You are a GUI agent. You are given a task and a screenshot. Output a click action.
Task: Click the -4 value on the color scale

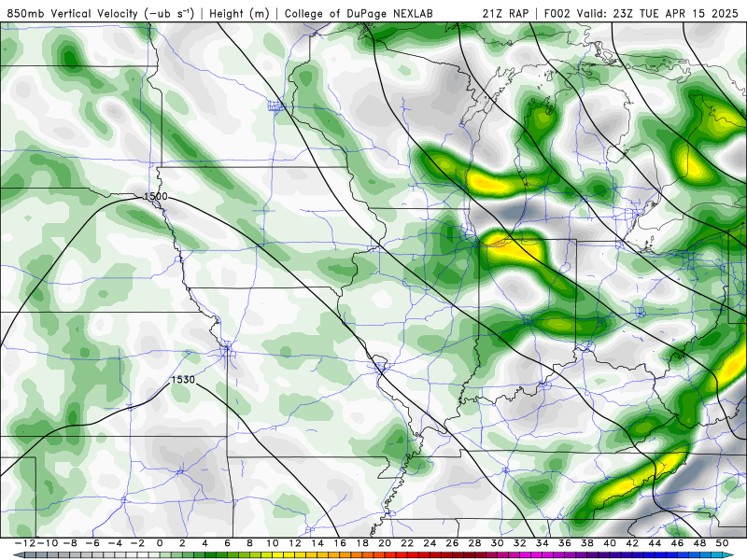115,543
